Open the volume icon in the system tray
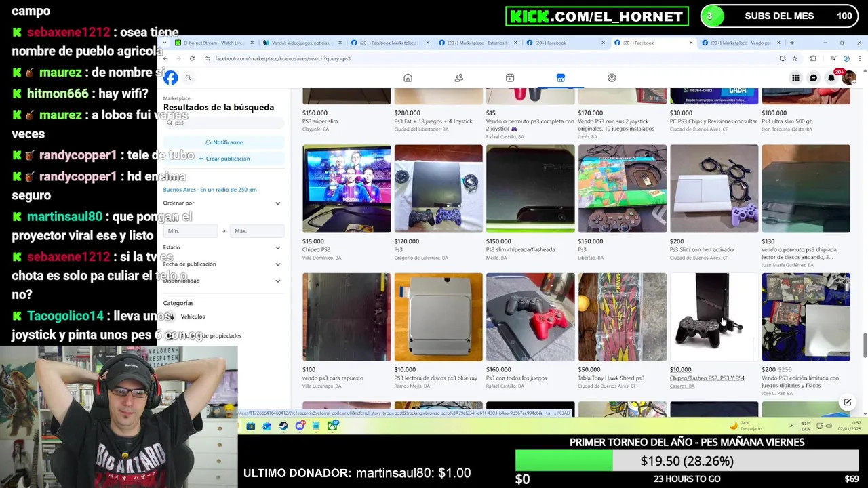 point(829,426)
